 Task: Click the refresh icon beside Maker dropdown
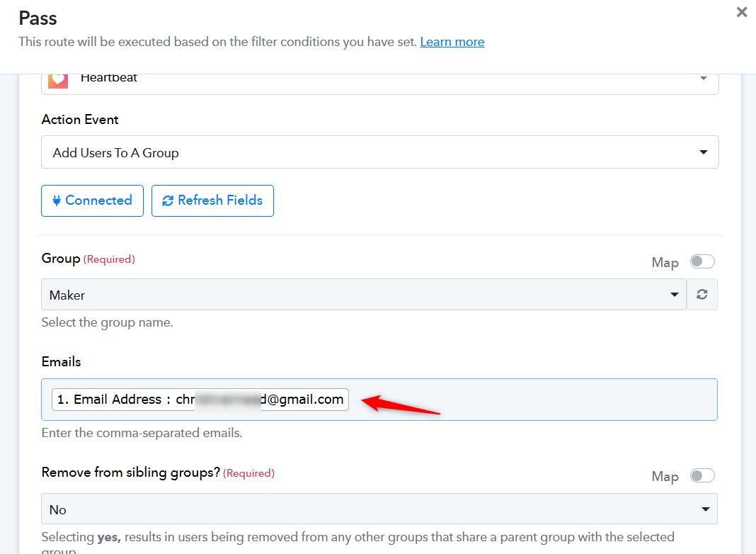[702, 295]
